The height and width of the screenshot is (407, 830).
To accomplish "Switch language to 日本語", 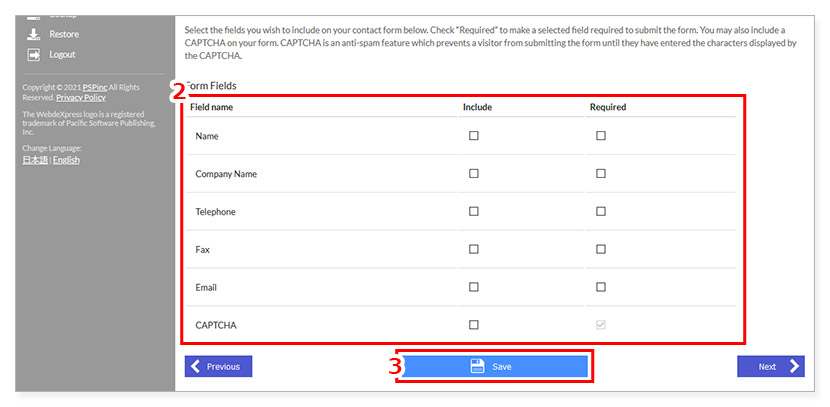I will point(35,160).
